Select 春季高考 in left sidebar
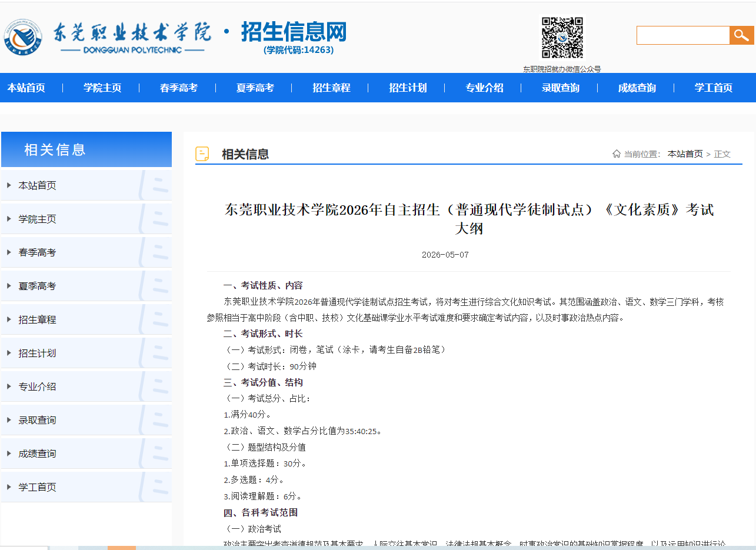The image size is (756, 550). (x=86, y=252)
